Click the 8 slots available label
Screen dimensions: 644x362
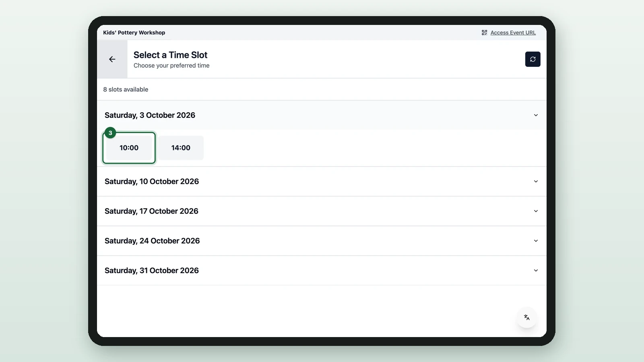pyautogui.click(x=126, y=89)
